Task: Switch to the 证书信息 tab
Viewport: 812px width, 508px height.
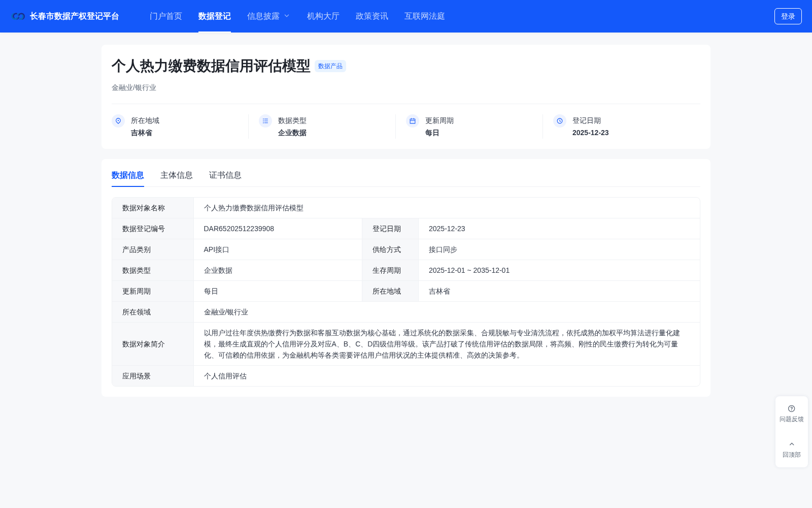Action: [x=225, y=175]
